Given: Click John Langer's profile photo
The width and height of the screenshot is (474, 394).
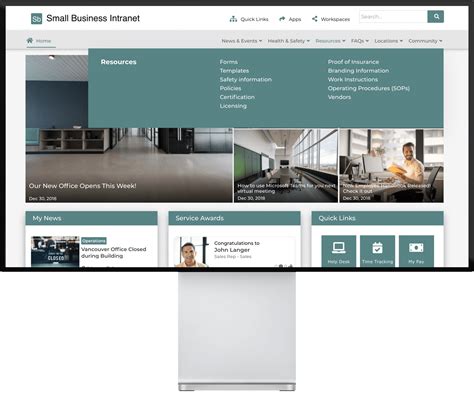Looking at the screenshot, I should click(192, 252).
